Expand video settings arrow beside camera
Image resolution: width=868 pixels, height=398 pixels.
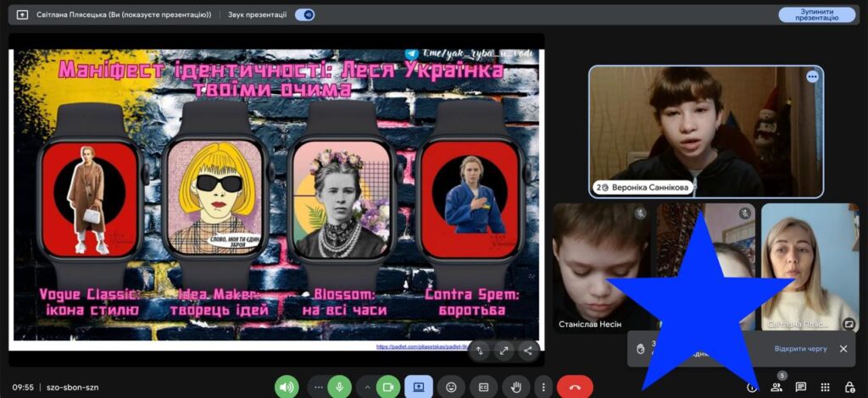367,387
